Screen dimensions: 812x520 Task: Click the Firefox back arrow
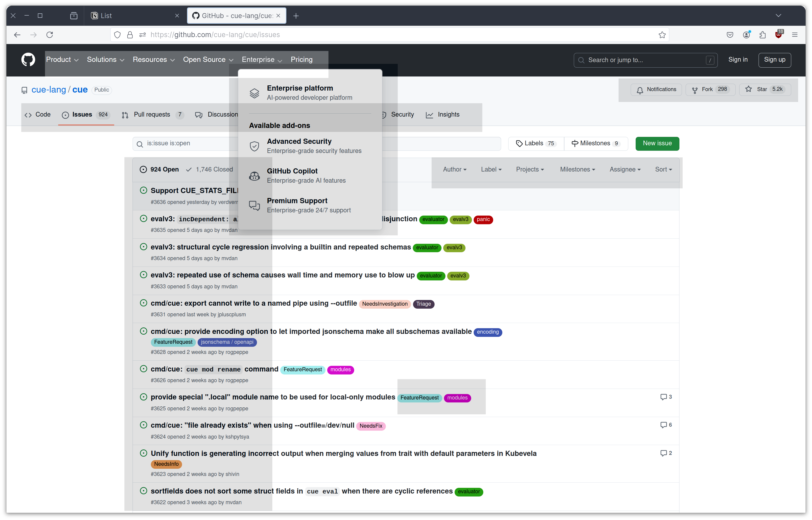coord(17,35)
